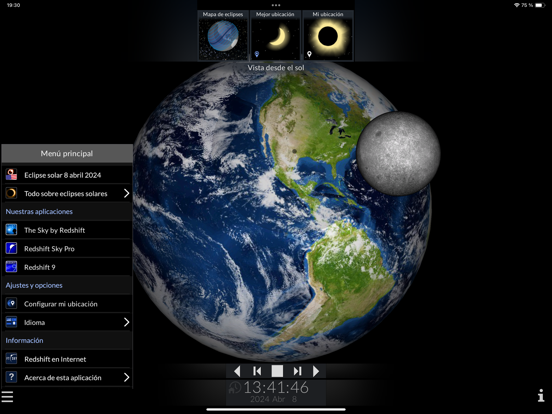552x414 pixels.
Task: Click the location pin settings icon
Action: 11,303
